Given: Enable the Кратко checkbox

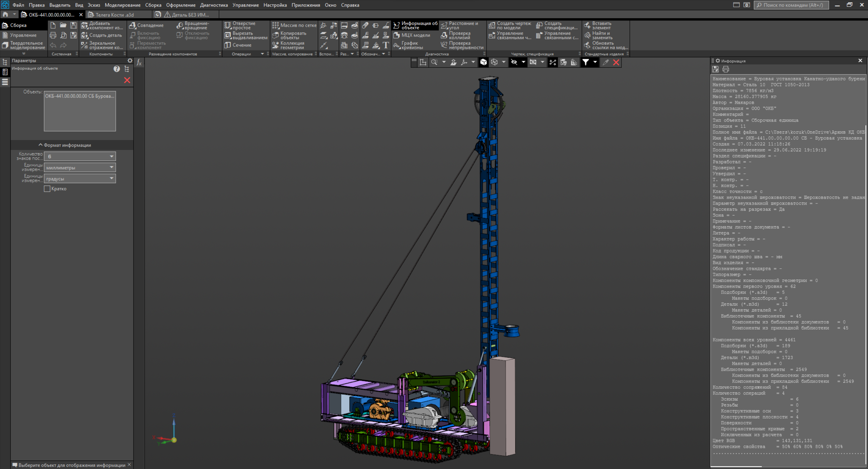Looking at the screenshot, I should pyautogui.click(x=47, y=189).
